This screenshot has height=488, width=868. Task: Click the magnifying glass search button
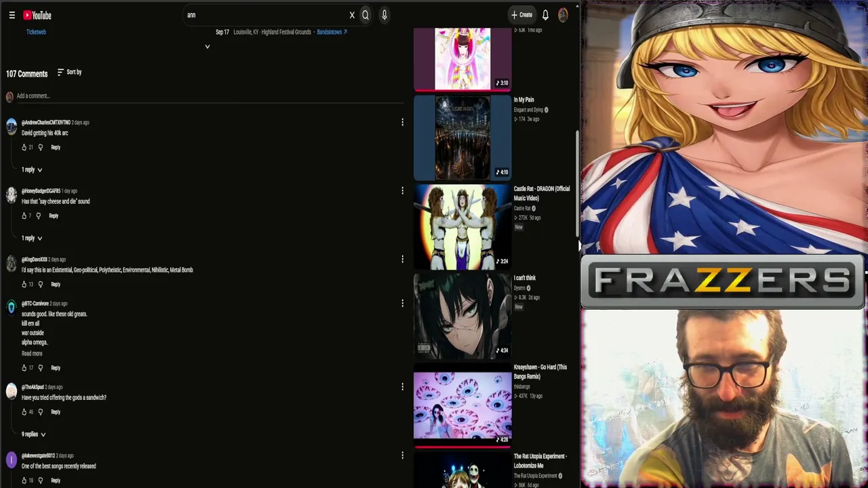[366, 15]
